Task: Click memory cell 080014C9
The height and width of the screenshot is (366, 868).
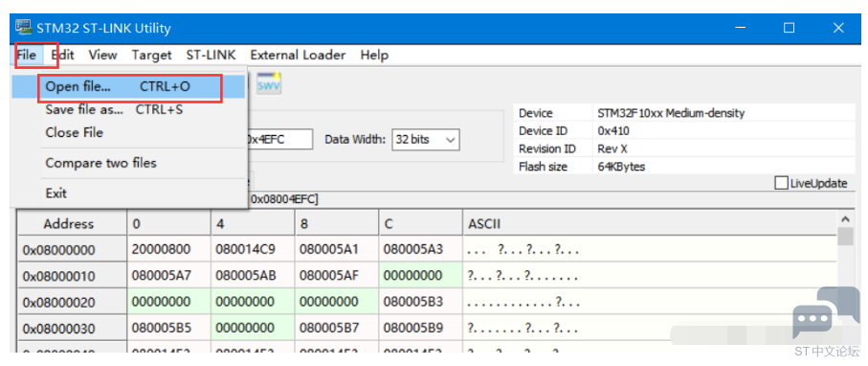Action: pyautogui.click(x=253, y=249)
